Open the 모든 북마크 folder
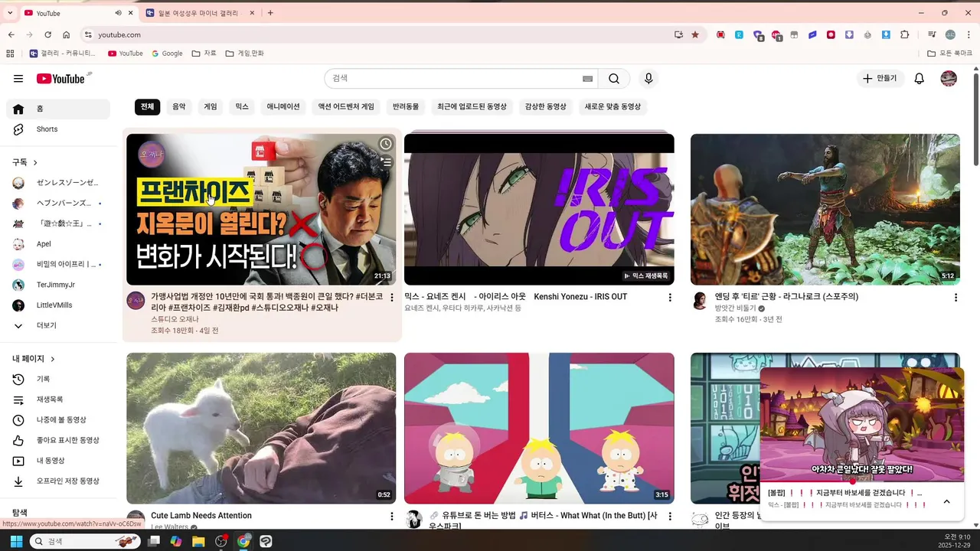Image resolution: width=980 pixels, height=551 pixels. coord(950,54)
